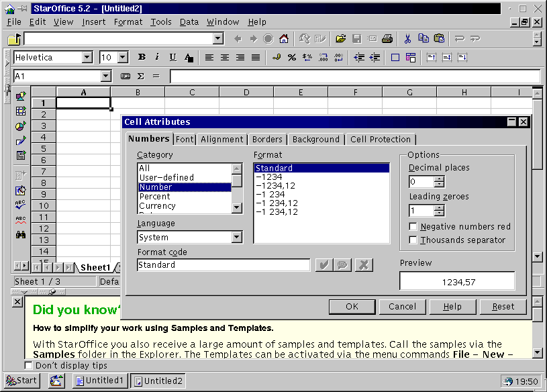The image size is (547, 392).
Task: Click the Save document icon
Action: 356,38
